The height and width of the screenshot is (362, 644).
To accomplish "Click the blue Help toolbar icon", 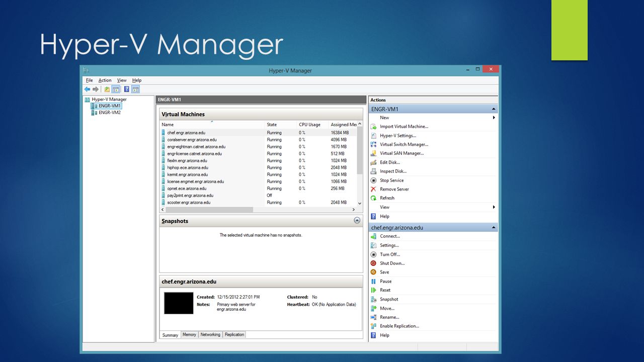I will click(x=127, y=89).
